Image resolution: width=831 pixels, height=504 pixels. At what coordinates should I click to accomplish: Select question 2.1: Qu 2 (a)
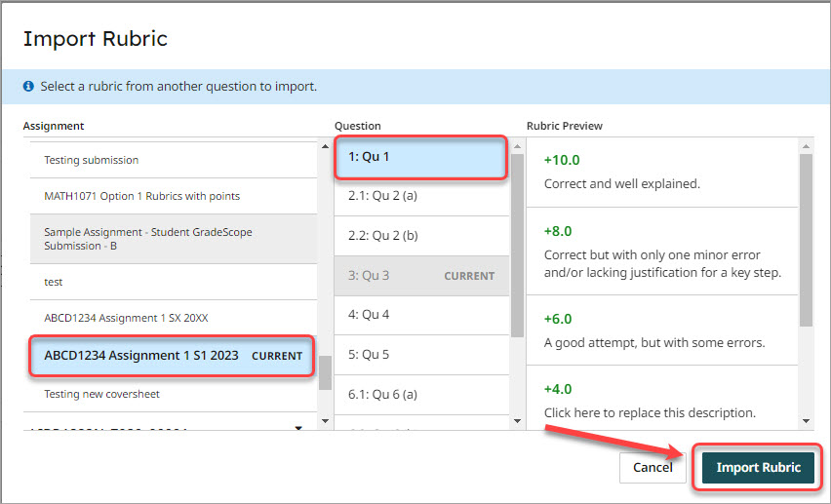[x=420, y=196]
